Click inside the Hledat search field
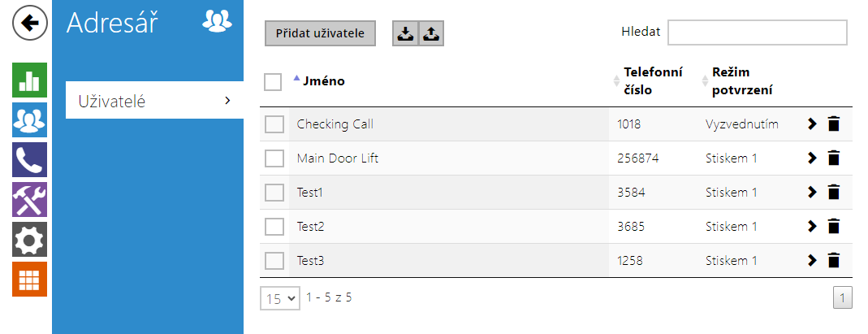This screenshot has height=334, width=868. click(758, 33)
